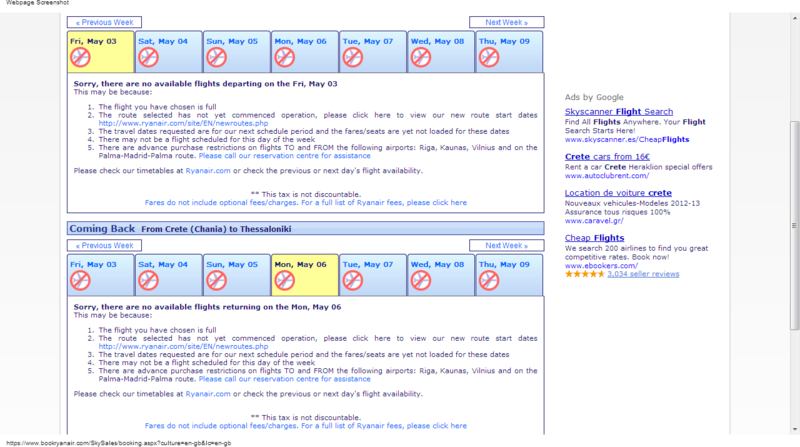Select outbound tab Thu, May 09
Screen dimensions: 800x447
(x=509, y=52)
